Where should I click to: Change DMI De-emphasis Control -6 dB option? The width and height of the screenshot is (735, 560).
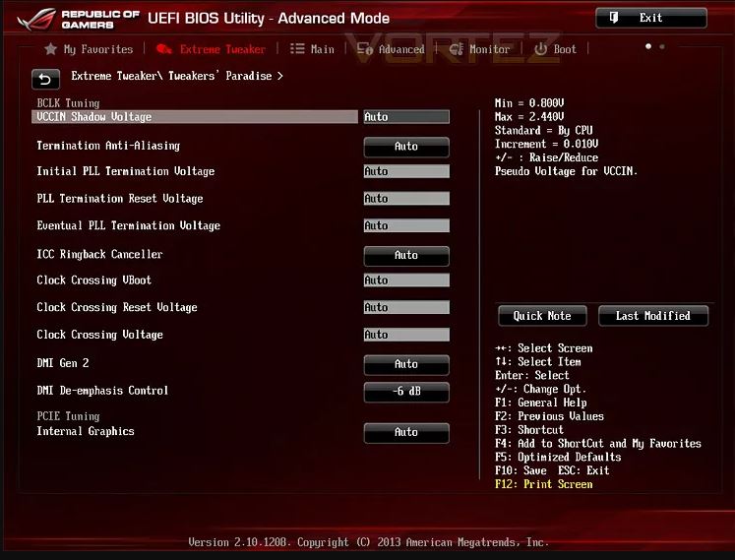406,391
